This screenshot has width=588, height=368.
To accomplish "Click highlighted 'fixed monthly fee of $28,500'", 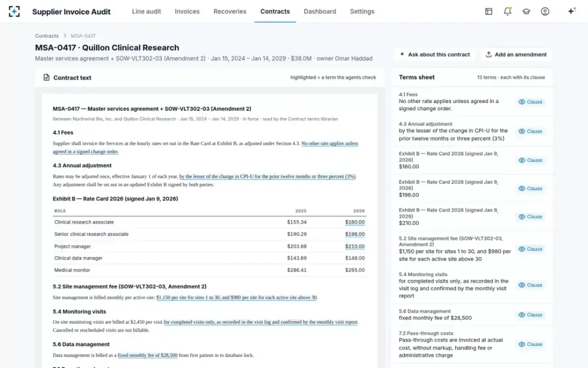I will point(147,355).
